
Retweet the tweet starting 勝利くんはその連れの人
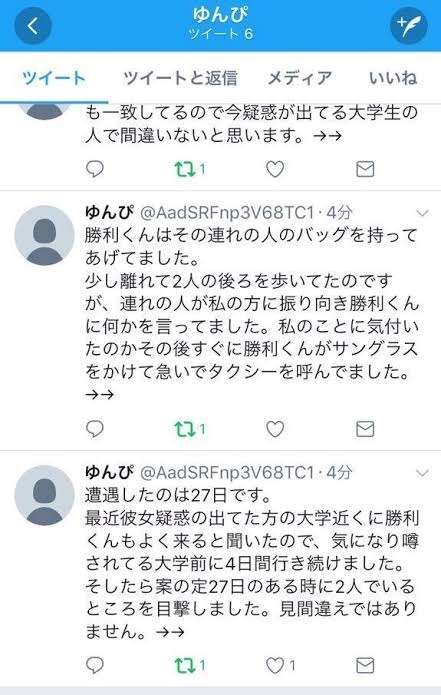coord(190,429)
